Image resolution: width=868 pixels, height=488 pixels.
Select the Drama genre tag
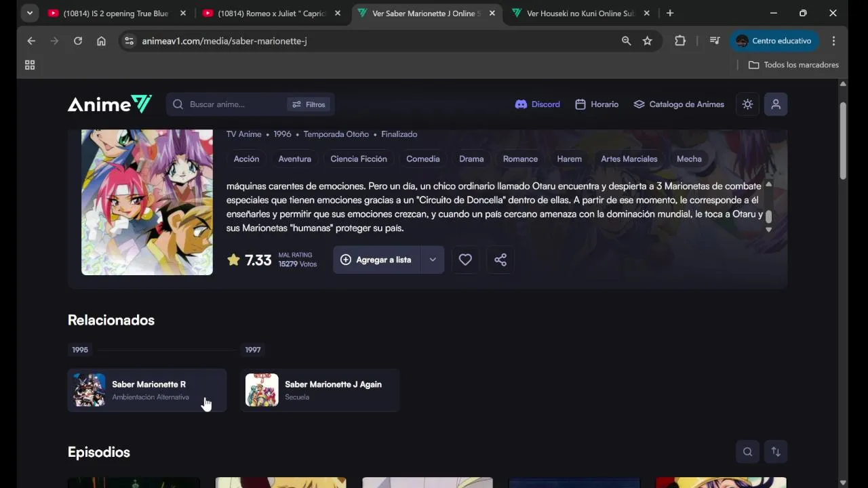[471, 159]
